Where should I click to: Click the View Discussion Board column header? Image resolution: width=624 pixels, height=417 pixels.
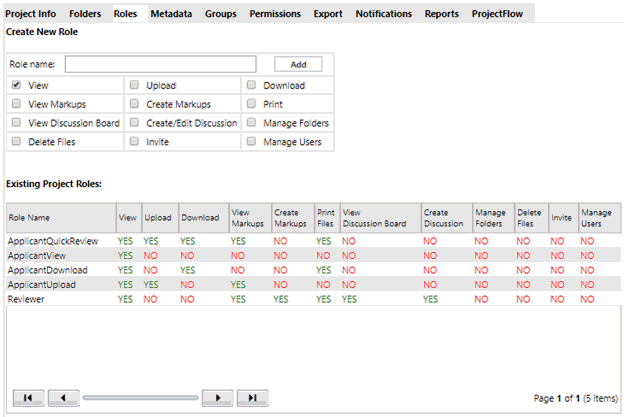380,218
